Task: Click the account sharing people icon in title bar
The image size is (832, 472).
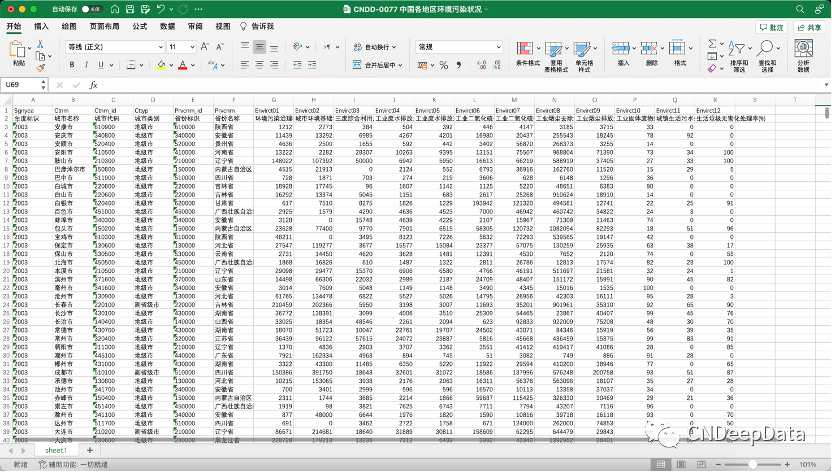Action: click(x=820, y=9)
